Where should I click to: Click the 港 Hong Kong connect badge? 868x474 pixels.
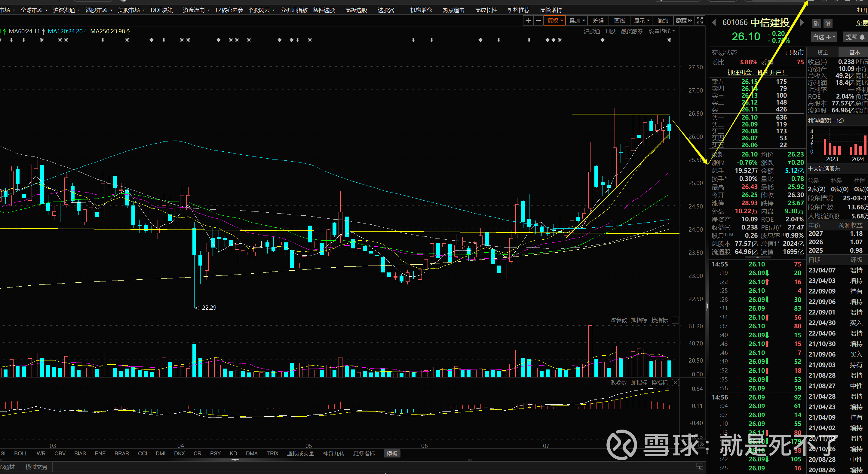point(828,23)
